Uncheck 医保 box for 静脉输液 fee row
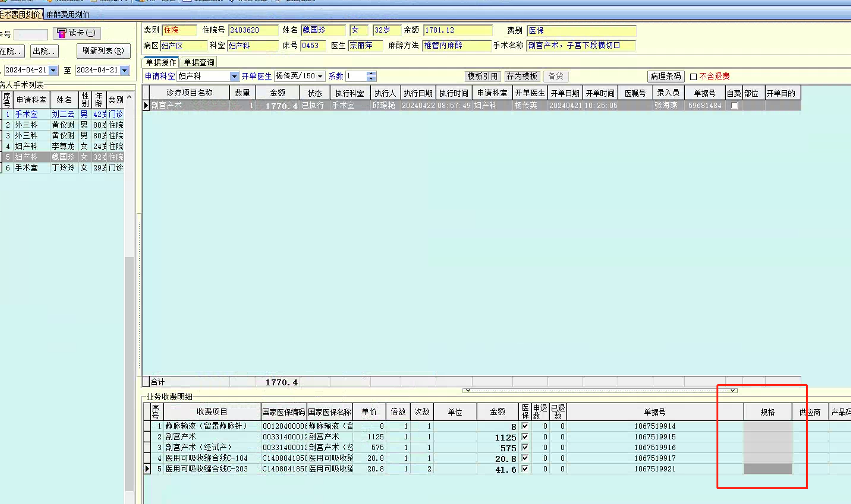Viewport: 851px width, 504px height. pos(525,426)
